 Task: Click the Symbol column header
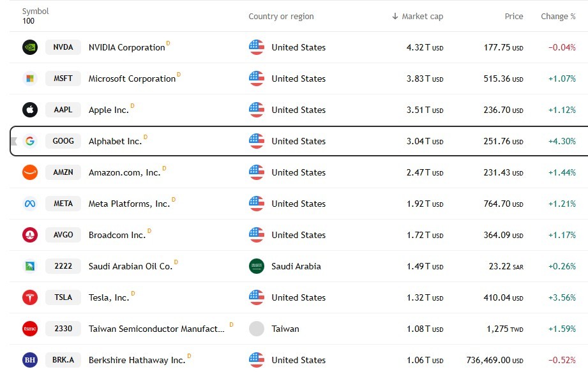click(x=35, y=11)
